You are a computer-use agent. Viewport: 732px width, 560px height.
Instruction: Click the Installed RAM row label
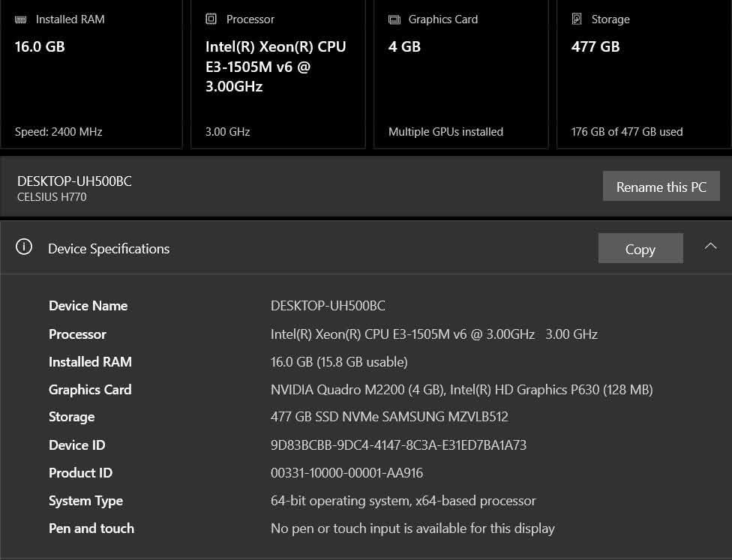pos(90,361)
